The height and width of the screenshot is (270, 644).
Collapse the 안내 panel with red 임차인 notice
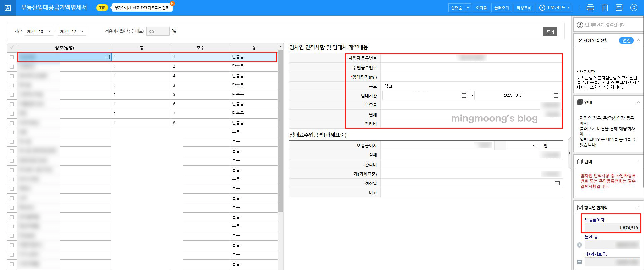click(638, 162)
